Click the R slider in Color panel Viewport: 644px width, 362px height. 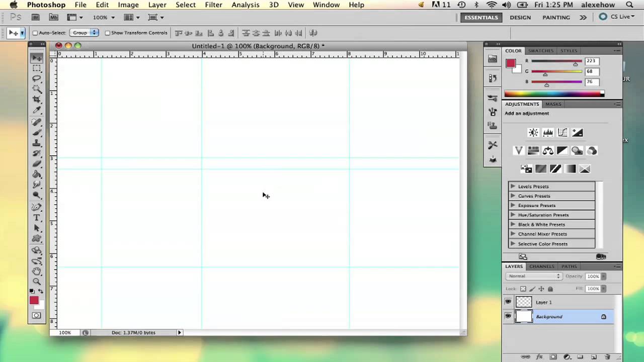pos(556,62)
